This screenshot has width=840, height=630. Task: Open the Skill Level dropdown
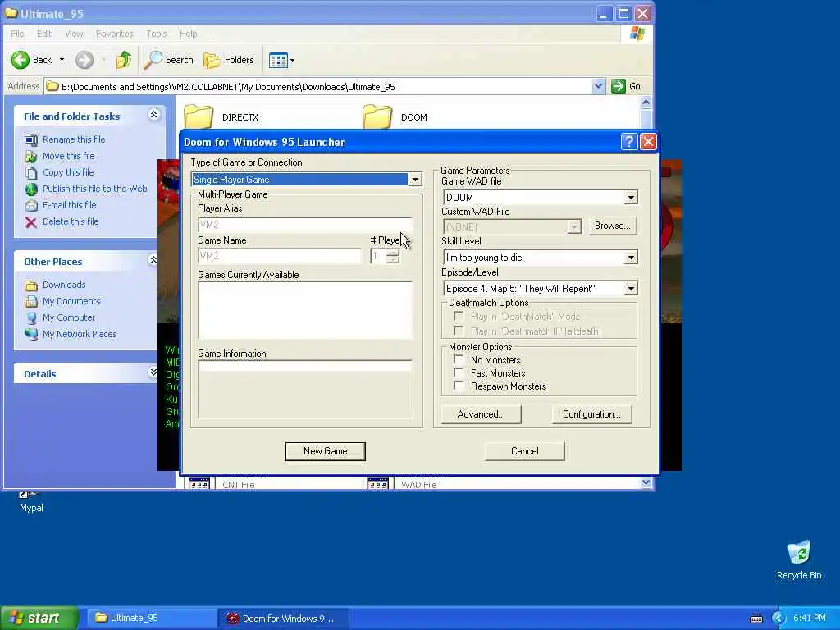click(631, 258)
